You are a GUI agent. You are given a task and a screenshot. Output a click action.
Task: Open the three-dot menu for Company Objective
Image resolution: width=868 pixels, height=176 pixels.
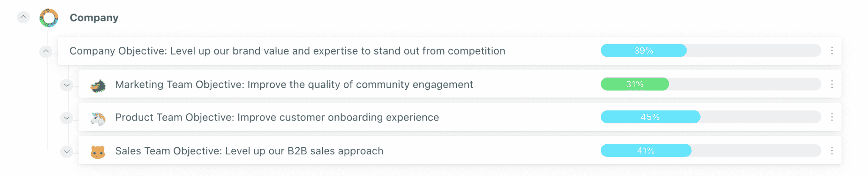(x=832, y=51)
